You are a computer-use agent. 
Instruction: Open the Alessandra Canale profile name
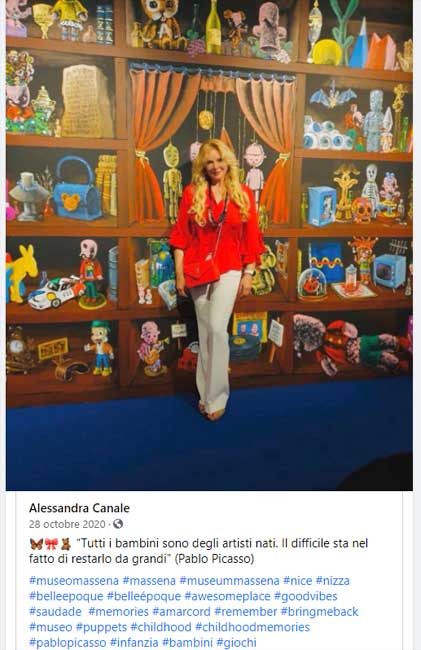coord(79,508)
